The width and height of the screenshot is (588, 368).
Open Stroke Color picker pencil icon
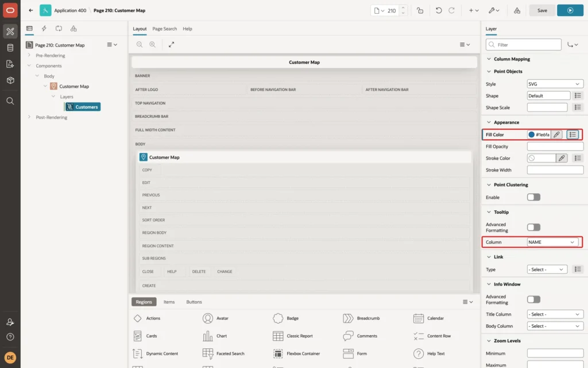click(x=562, y=158)
